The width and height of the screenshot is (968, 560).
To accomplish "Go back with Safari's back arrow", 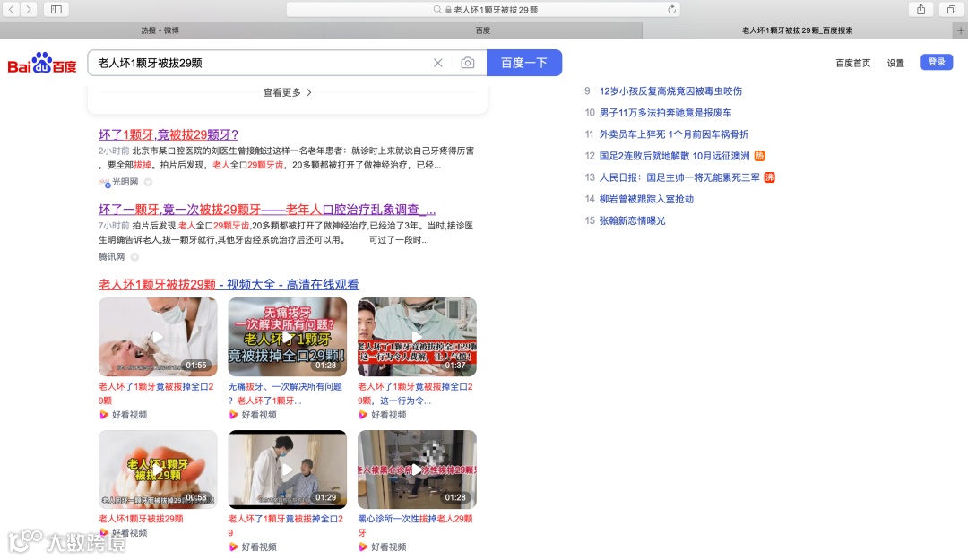I will (11, 9).
